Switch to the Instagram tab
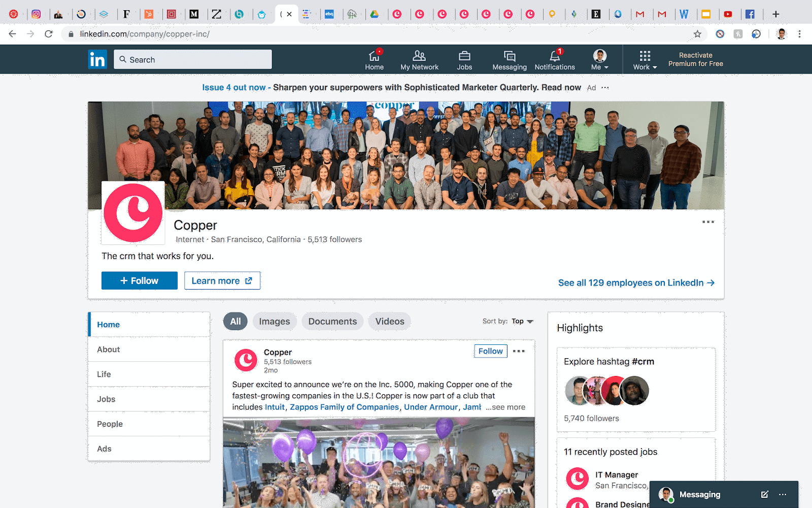812x508 pixels. 36,14
